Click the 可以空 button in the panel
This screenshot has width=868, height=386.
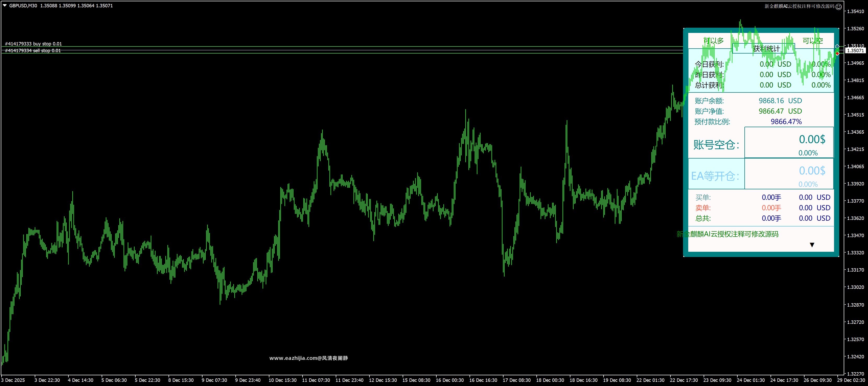pos(812,41)
